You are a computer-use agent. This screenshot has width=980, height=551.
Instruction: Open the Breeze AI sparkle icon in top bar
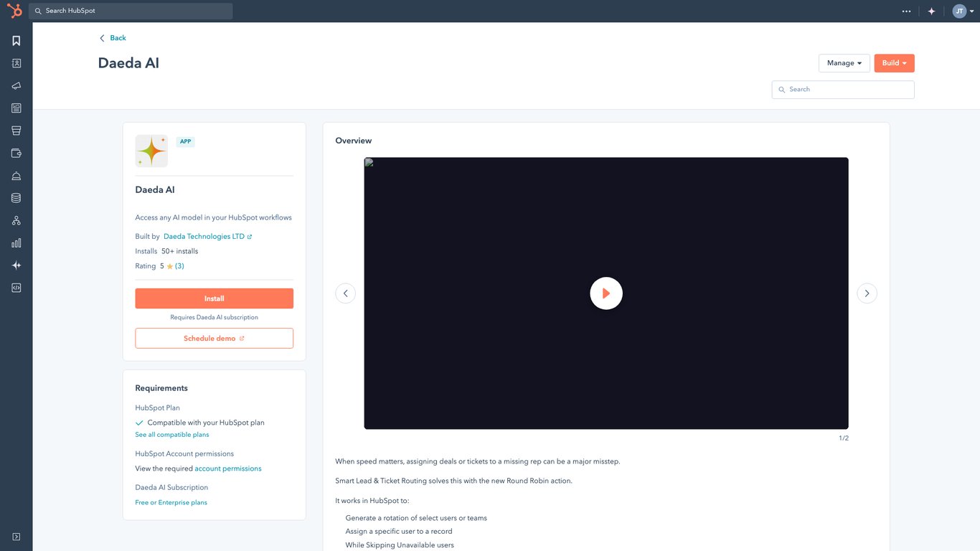(930, 11)
